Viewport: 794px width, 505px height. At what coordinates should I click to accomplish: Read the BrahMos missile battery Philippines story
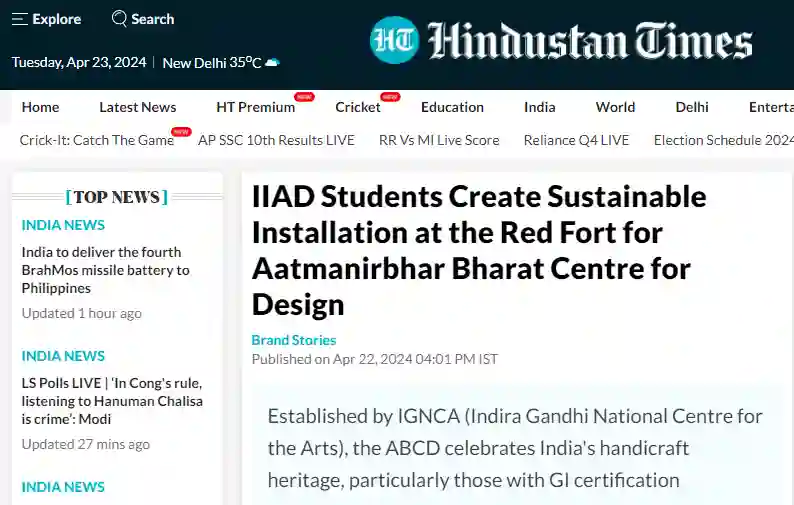coord(105,270)
